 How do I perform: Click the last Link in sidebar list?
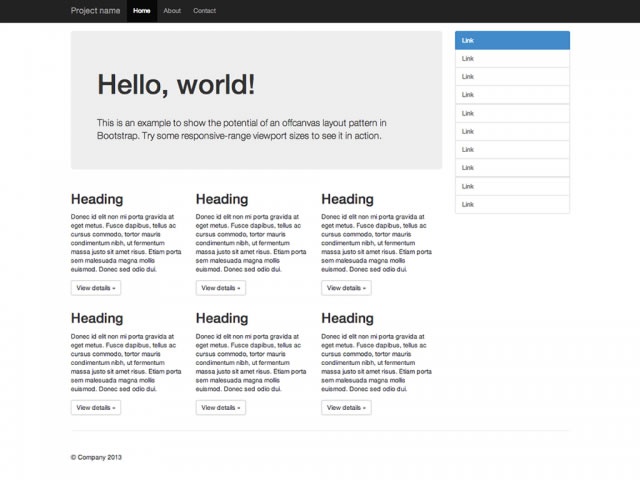[512, 204]
